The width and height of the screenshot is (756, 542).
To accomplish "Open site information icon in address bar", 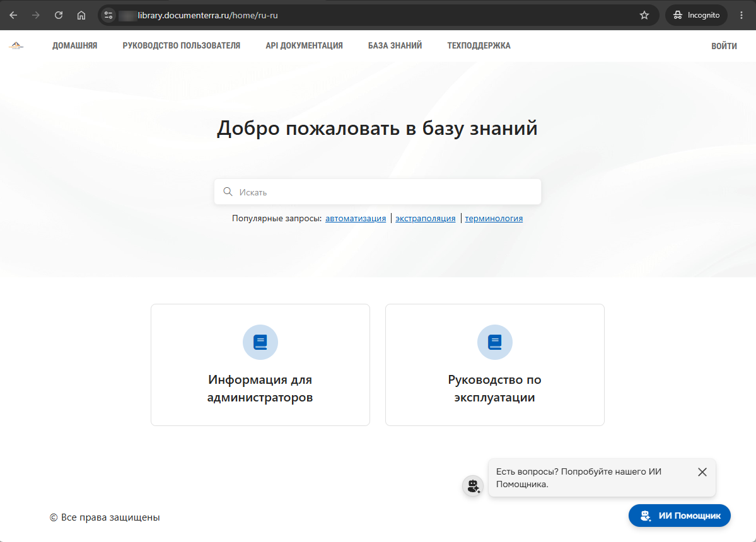I will [108, 15].
